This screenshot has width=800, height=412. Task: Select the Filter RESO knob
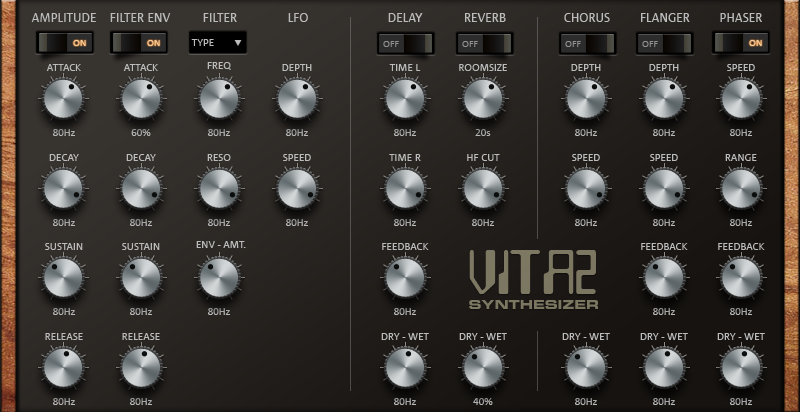tap(219, 188)
